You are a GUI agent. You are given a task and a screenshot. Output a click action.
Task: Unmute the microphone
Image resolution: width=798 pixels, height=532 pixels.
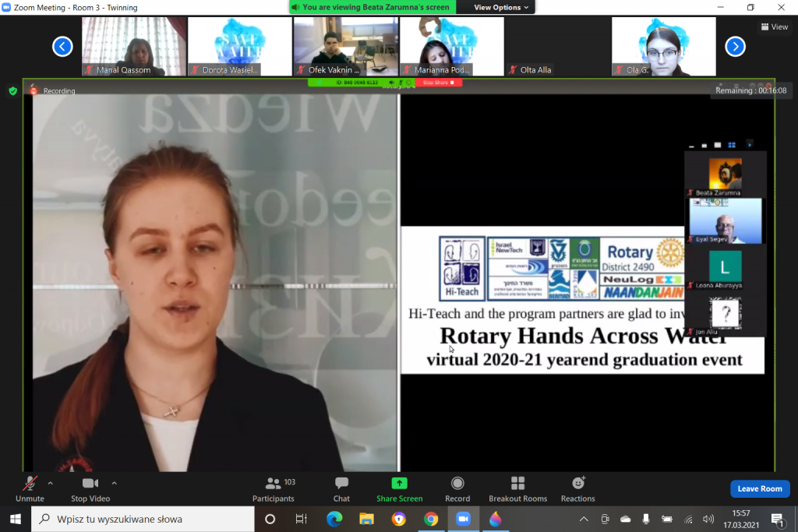pos(30,488)
